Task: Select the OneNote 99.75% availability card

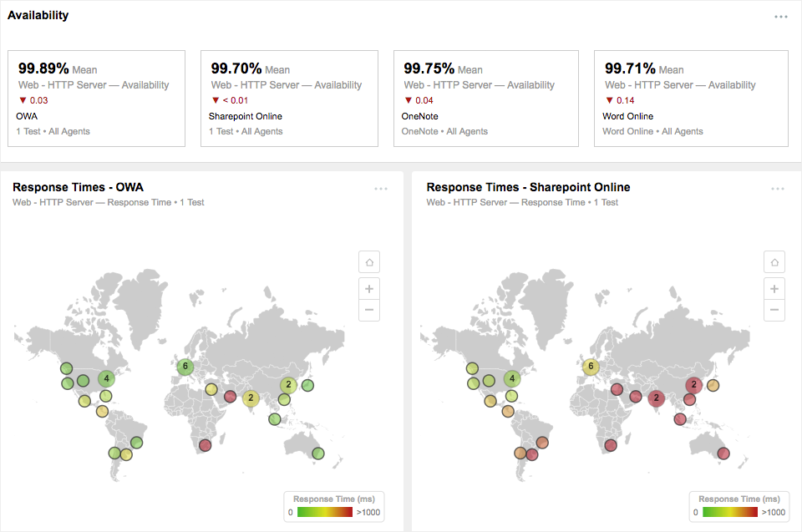Action: coord(485,99)
